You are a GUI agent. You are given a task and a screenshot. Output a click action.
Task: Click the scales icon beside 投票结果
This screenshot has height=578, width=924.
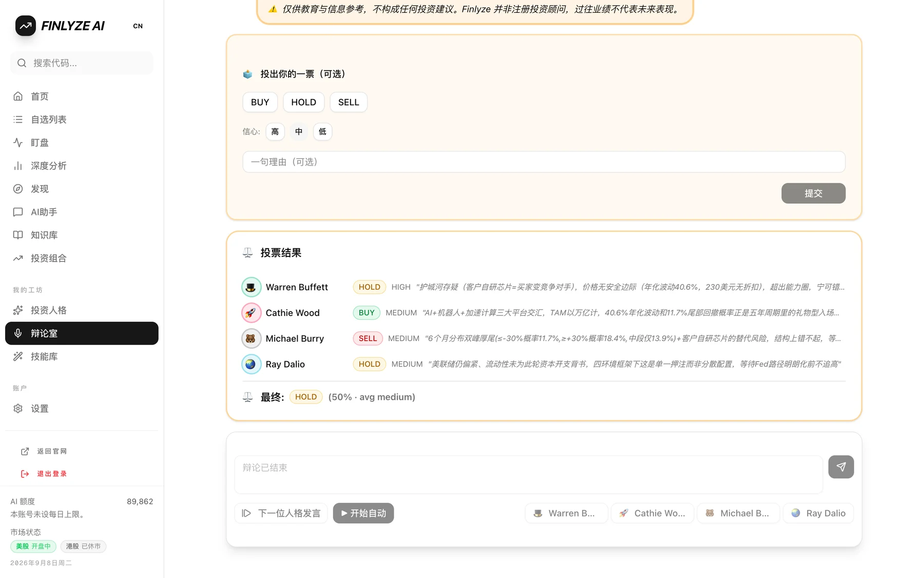(247, 252)
